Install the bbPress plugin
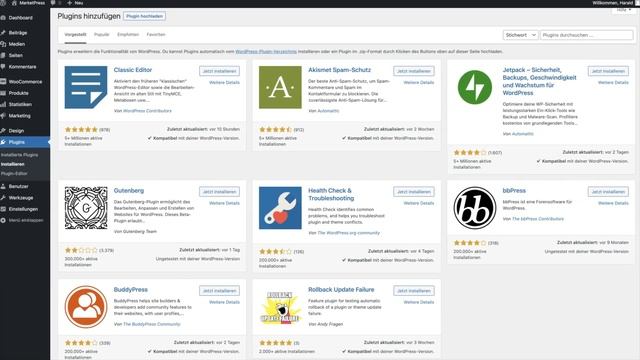 tap(608, 192)
